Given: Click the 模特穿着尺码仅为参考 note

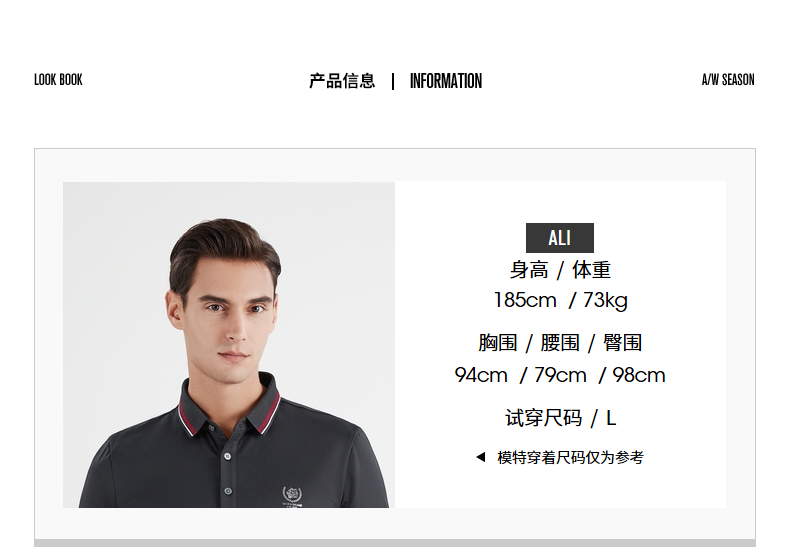Looking at the screenshot, I should pyautogui.click(x=570, y=457).
